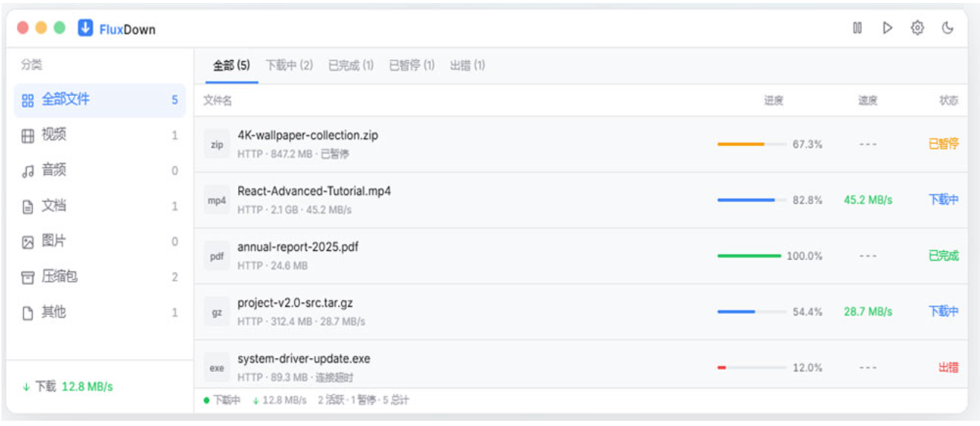Click the music note icon beside 音频

(x=28, y=171)
